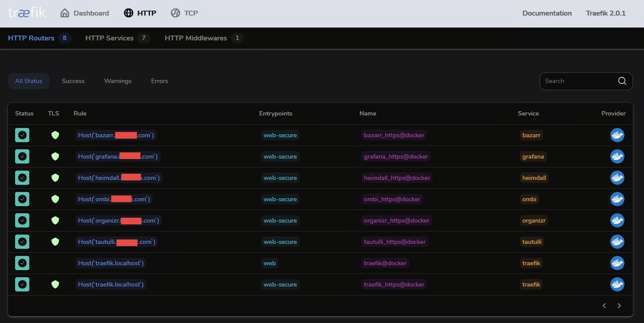Click the bazarr_https@docker name
The width and height of the screenshot is (644, 323).
coord(394,135)
